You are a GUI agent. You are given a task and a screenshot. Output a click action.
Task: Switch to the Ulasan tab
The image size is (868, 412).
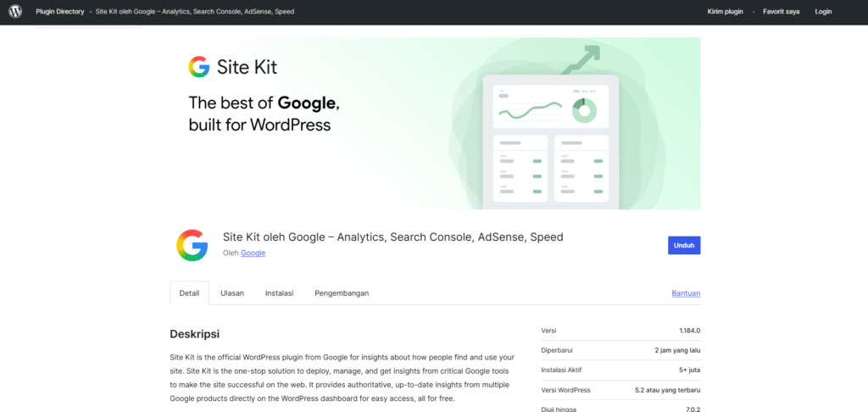pyautogui.click(x=232, y=293)
